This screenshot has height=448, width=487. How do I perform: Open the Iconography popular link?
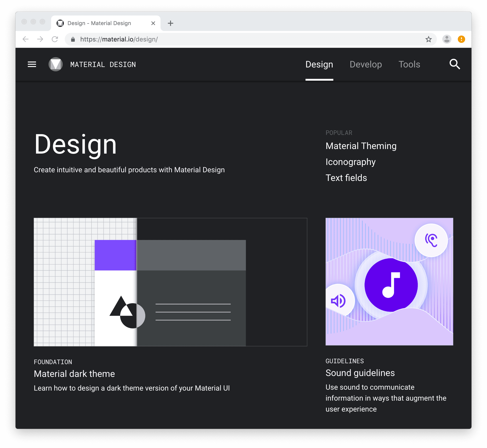(350, 162)
